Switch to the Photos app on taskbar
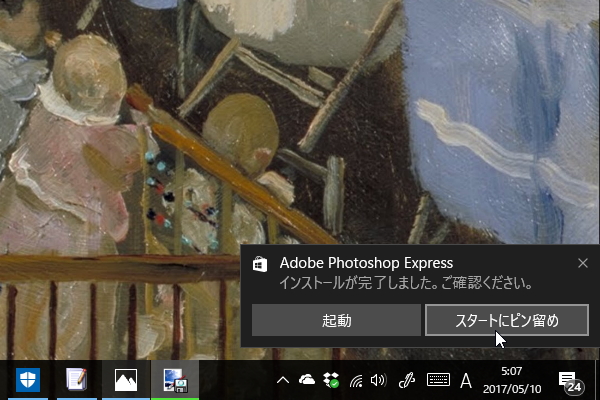 coord(126,380)
